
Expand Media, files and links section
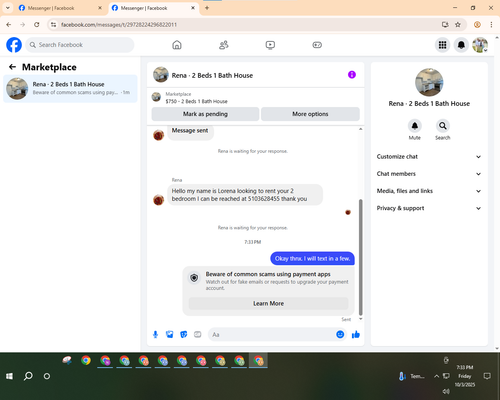(x=429, y=191)
